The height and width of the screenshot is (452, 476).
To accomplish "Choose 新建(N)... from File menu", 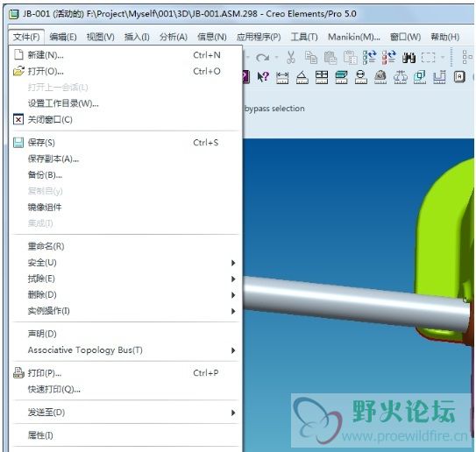I will pos(125,55).
